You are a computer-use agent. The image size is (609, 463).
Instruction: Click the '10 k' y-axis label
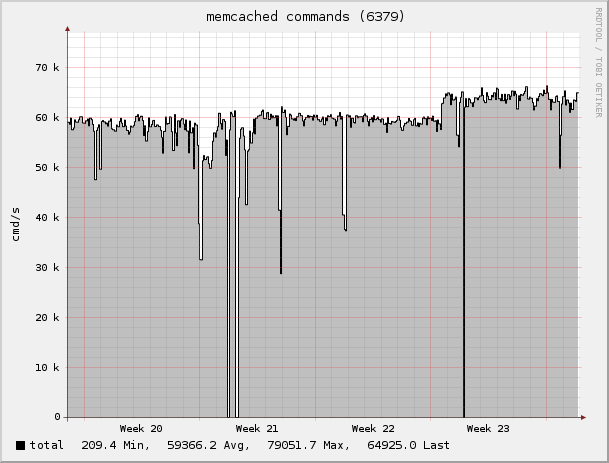[47, 367]
